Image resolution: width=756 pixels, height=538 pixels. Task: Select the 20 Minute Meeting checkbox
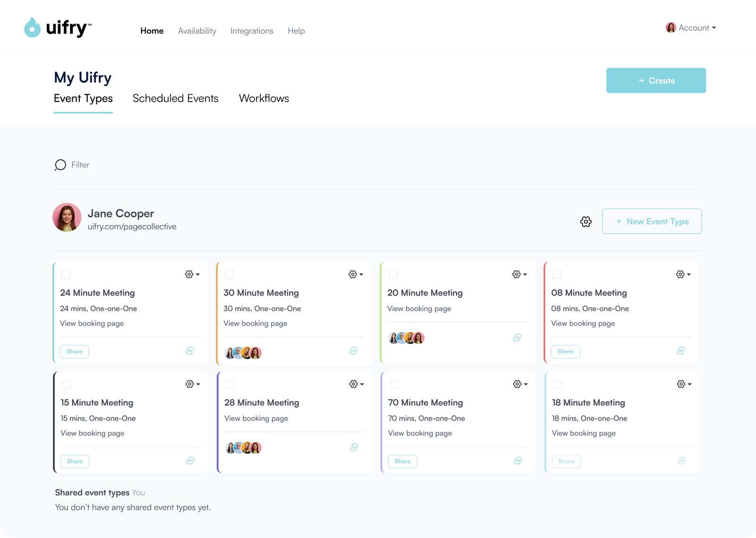click(x=393, y=275)
